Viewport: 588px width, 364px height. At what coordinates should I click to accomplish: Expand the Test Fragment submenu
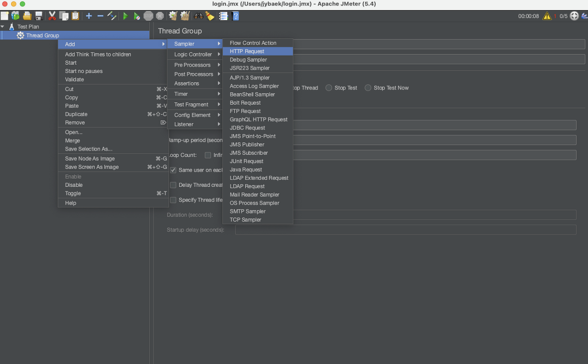tap(195, 105)
